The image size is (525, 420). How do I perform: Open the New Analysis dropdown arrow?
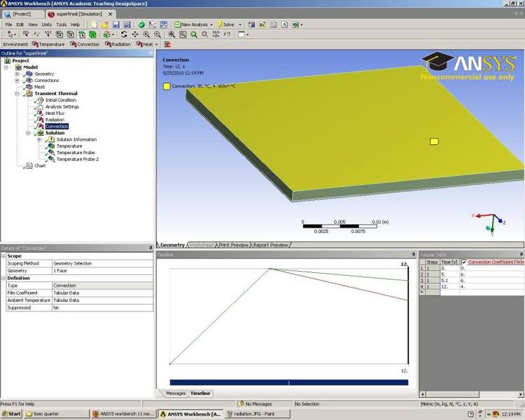coord(211,24)
